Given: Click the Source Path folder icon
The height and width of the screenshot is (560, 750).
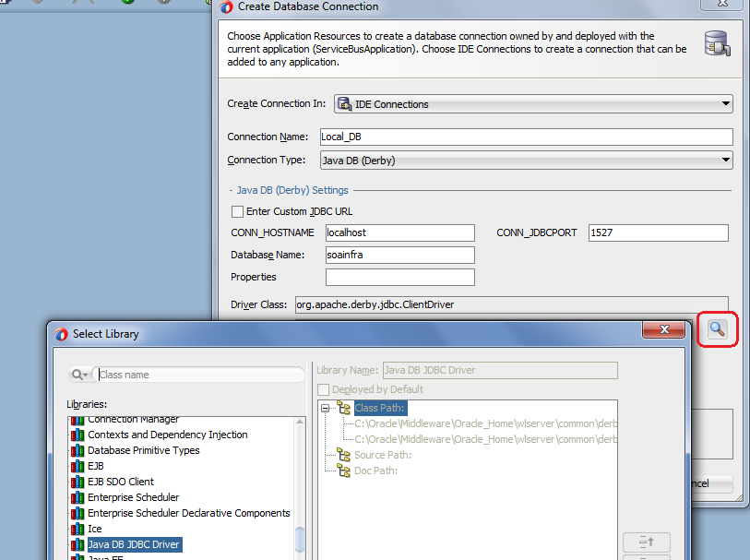Looking at the screenshot, I should pos(344,455).
